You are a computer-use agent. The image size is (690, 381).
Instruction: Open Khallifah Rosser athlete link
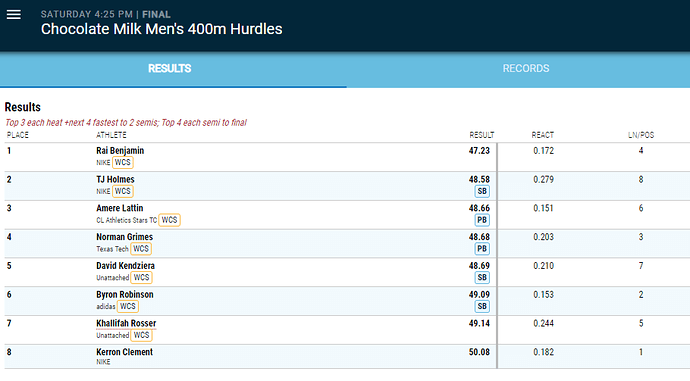click(126, 323)
